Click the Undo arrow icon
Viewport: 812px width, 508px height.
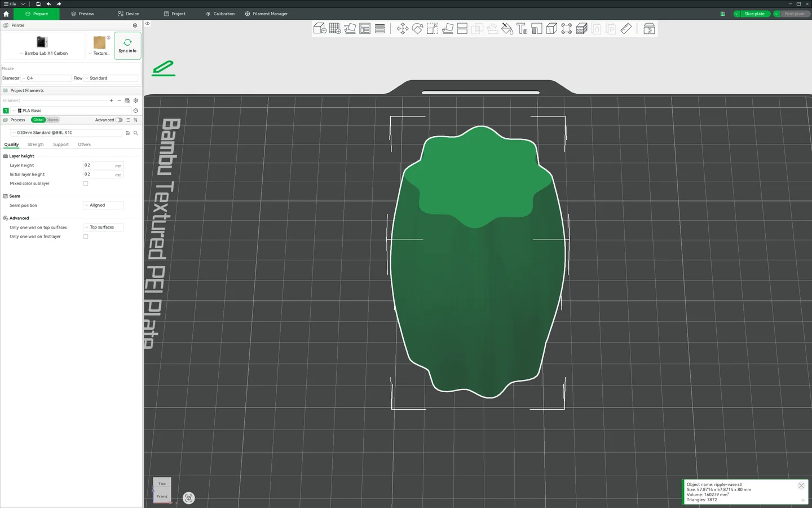point(48,4)
